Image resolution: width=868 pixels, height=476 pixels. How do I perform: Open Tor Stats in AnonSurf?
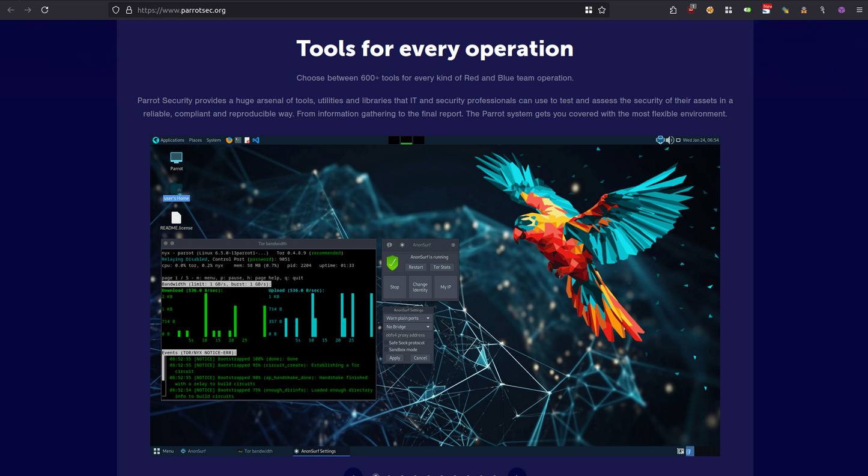click(442, 267)
